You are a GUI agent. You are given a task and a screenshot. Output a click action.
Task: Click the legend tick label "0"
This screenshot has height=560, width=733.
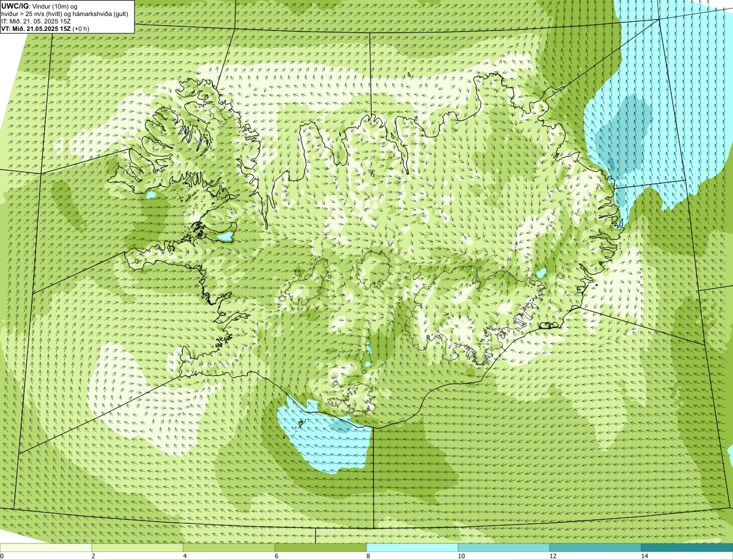click(x=2, y=556)
